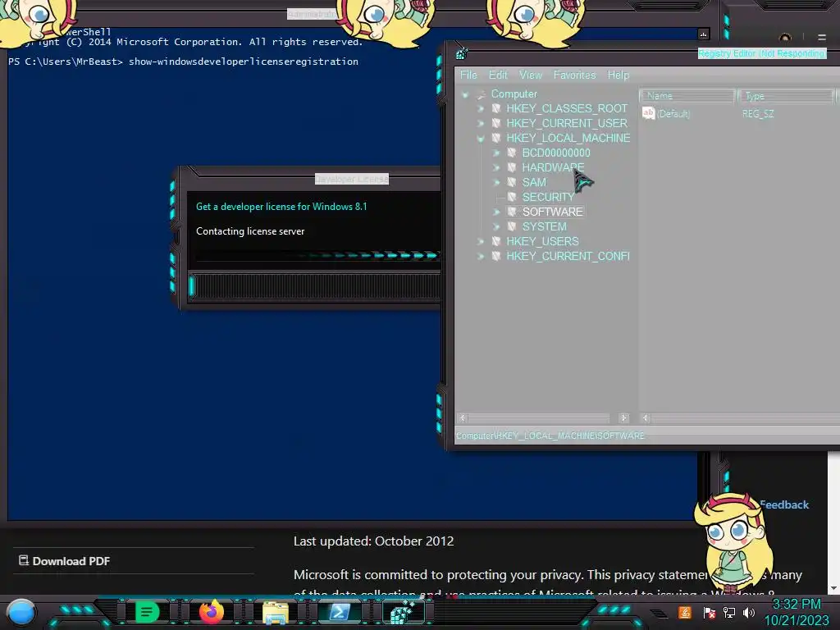Select the Computer tree item
The height and width of the screenshot is (630, 840).
pyautogui.click(x=514, y=94)
